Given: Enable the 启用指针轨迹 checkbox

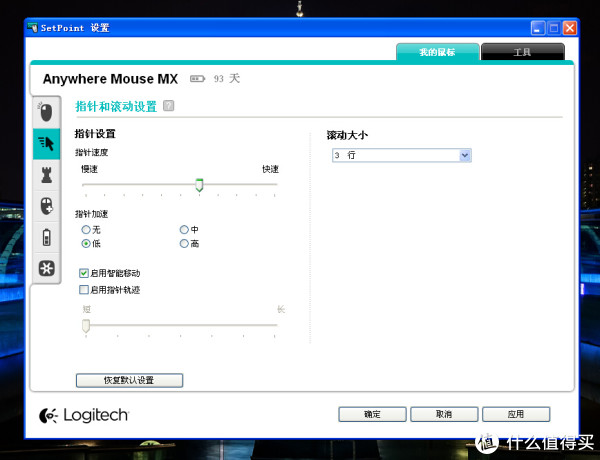Looking at the screenshot, I should coord(83,290).
